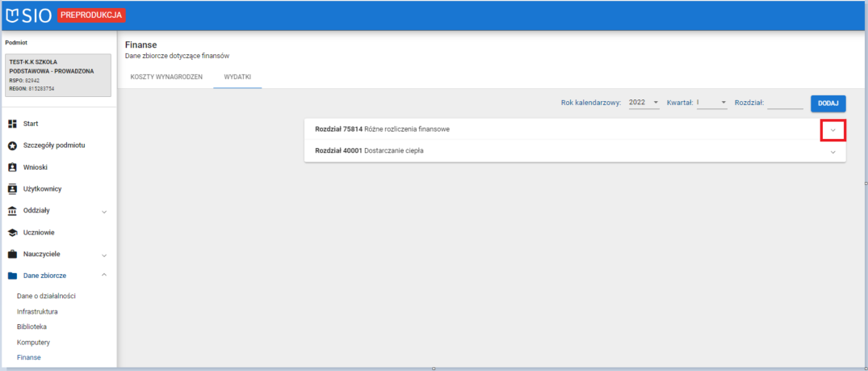The width and height of the screenshot is (868, 371).
Task: Expand Rozdział 40001 Dostarczanie ciepła chevron
Action: click(x=832, y=151)
